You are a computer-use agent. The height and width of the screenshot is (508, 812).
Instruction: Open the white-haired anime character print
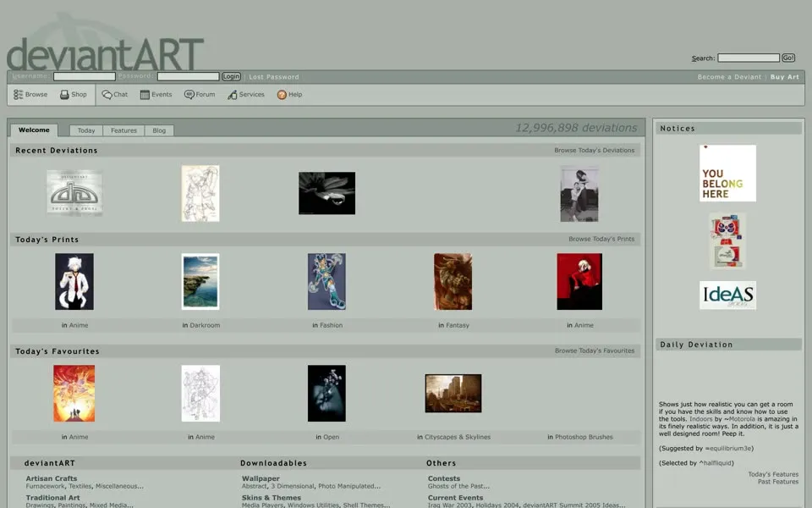pyautogui.click(x=74, y=281)
